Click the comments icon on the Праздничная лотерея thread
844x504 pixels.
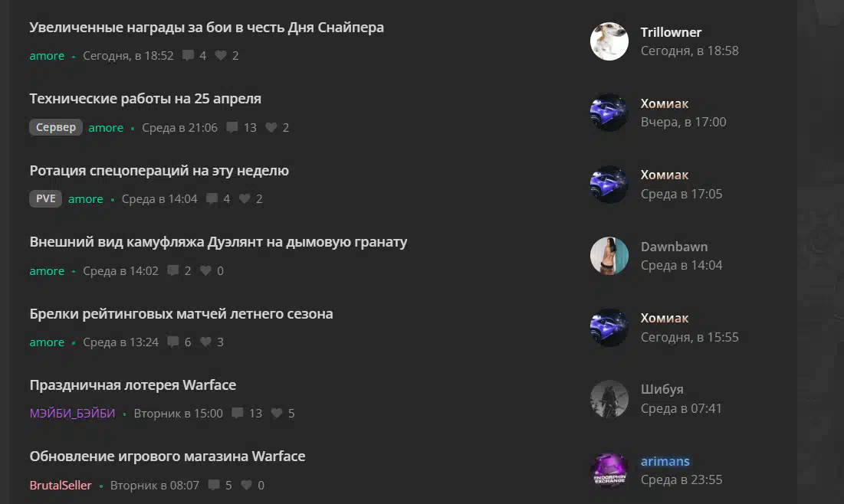[238, 413]
